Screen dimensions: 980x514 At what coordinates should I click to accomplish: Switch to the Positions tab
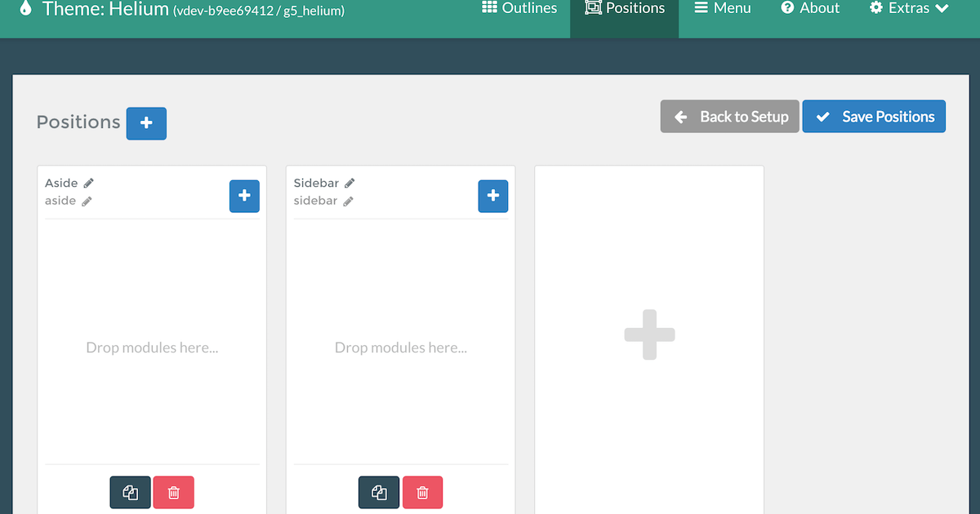(x=625, y=9)
